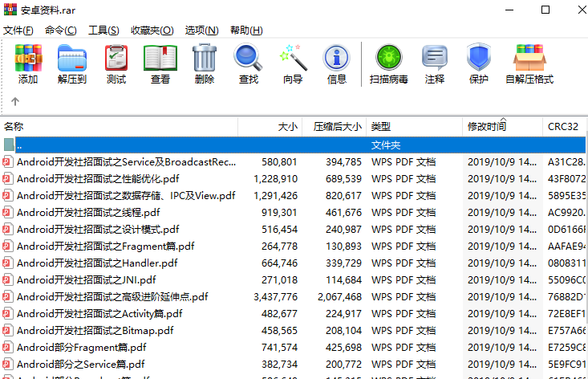The width and height of the screenshot is (588, 379).
Task: Click the Extract To (解压到) folder icon
Action: [x=72, y=58]
